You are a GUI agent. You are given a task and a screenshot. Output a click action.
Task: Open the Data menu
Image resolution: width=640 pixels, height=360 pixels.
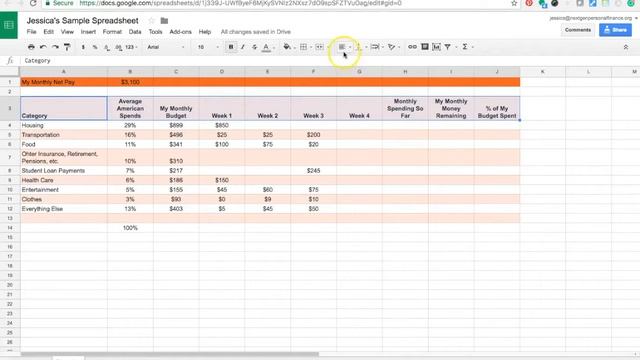(135, 32)
